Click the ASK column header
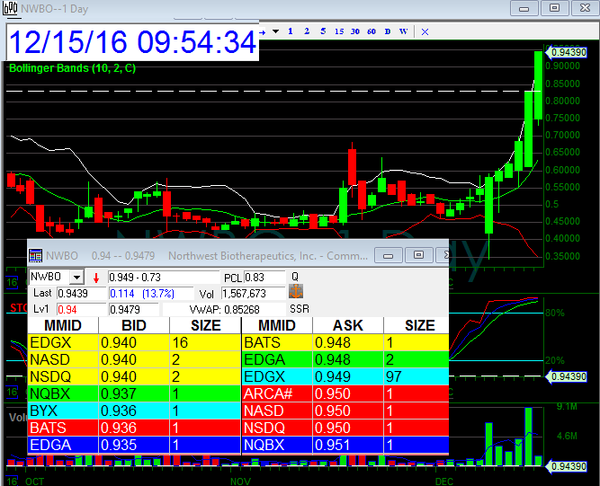The image size is (600, 486). [347, 325]
